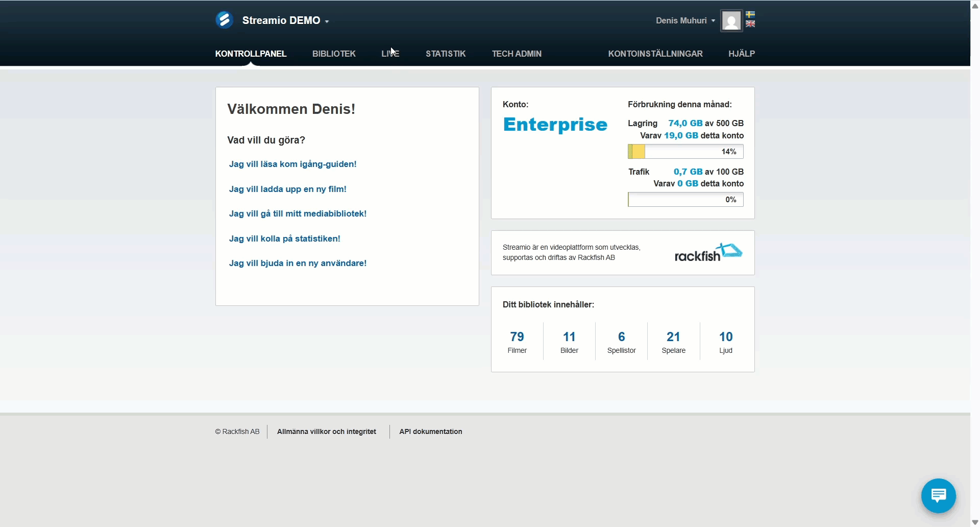This screenshot has width=980, height=527.
Task: Open the Streamio DEMO account dropdown
Action: click(285, 20)
